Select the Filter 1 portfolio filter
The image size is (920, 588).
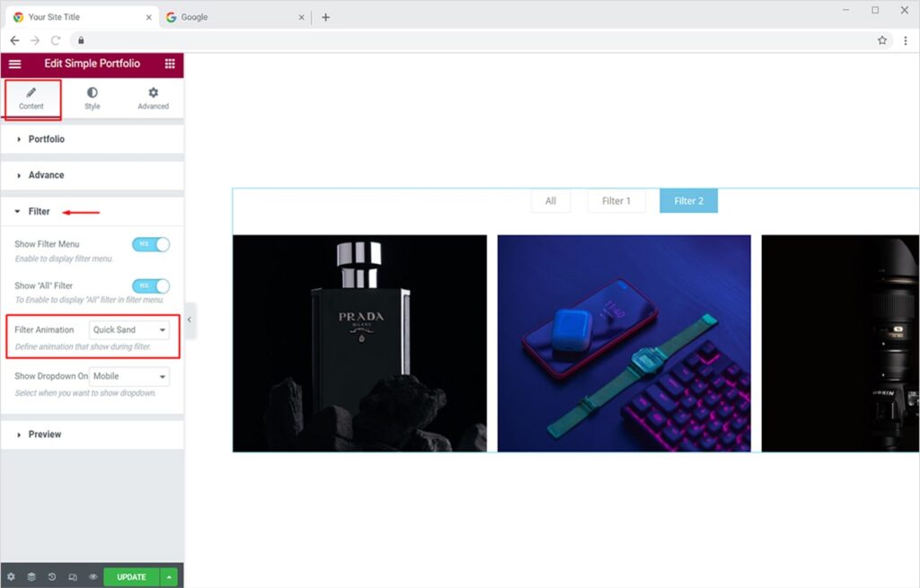point(616,201)
